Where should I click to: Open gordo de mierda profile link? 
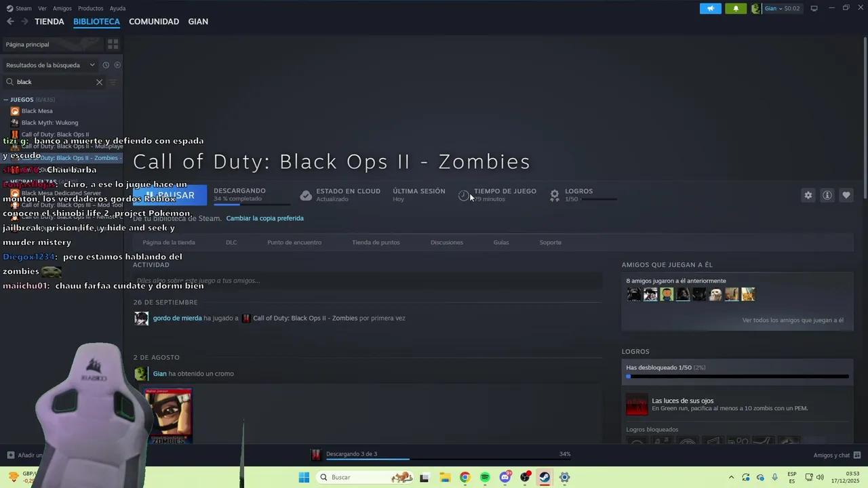click(x=178, y=318)
